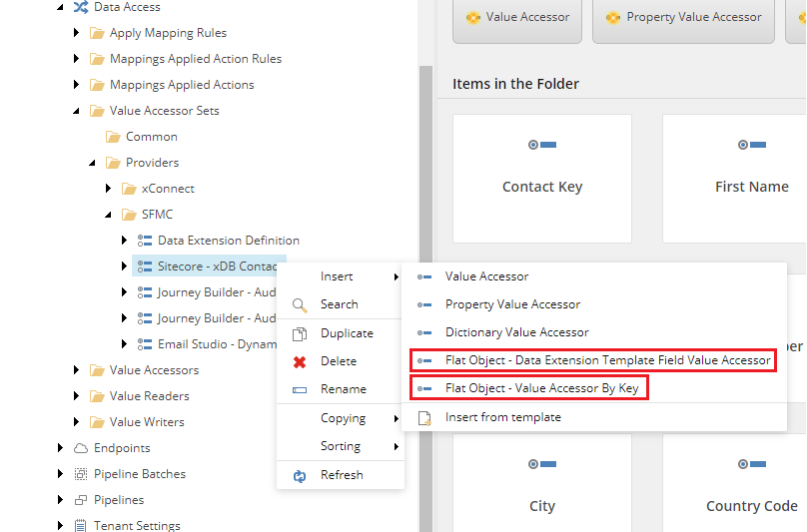Expand the Pipelines node
807x532 pixels.
tap(60, 500)
